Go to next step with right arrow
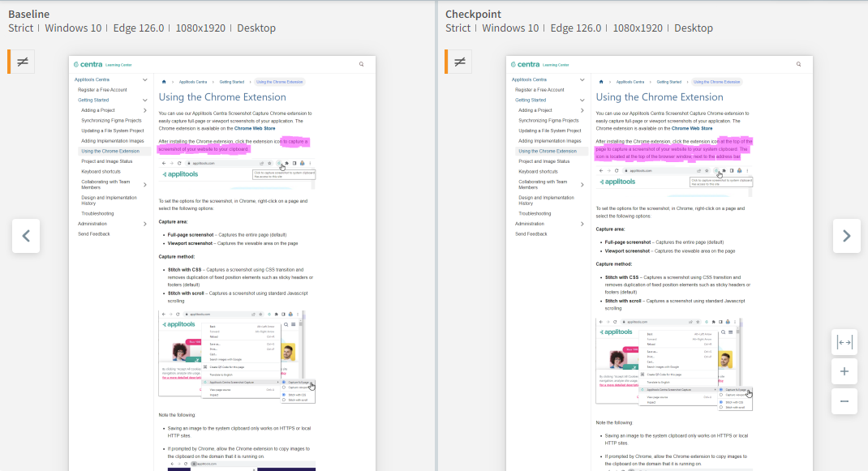 pos(846,236)
